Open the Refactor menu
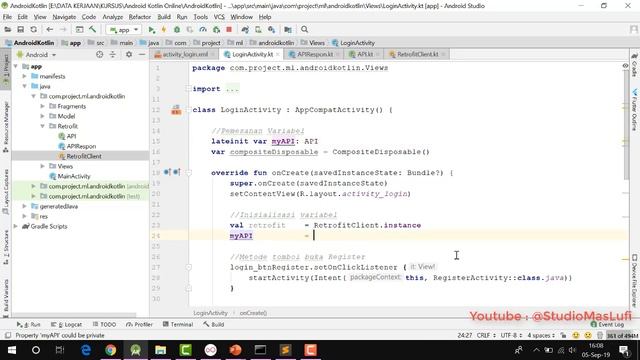 pos(140,17)
